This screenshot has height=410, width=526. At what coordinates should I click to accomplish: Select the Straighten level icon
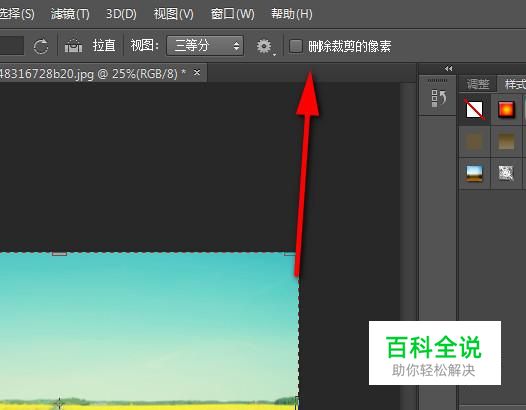click(73, 46)
